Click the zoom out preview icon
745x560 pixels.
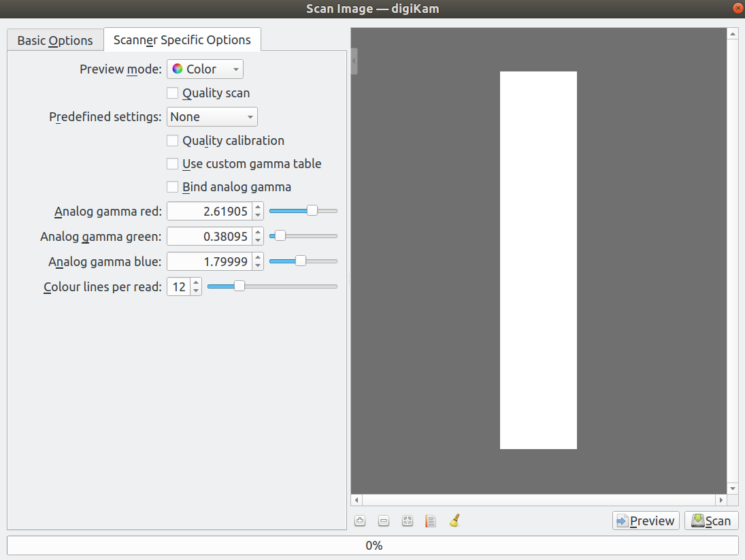point(384,521)
